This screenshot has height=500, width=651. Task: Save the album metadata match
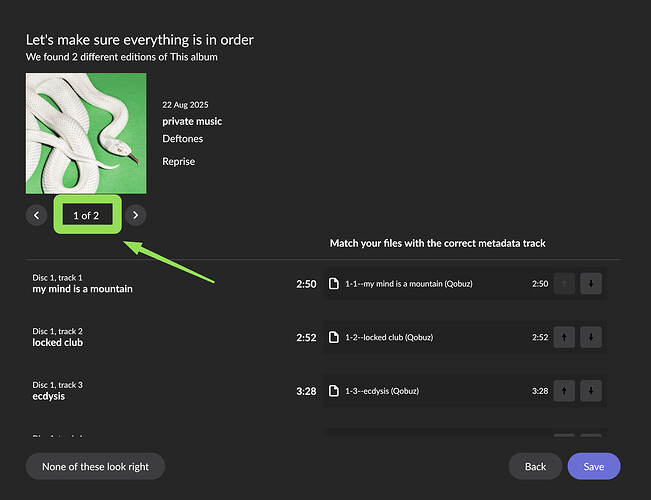[593, 466]
